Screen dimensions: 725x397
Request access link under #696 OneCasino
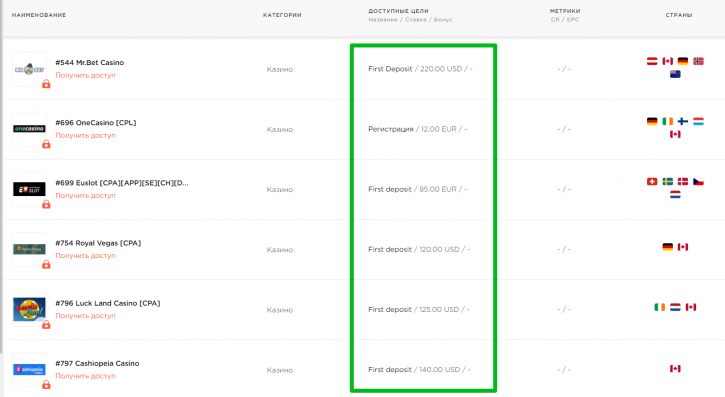(86, 135)
